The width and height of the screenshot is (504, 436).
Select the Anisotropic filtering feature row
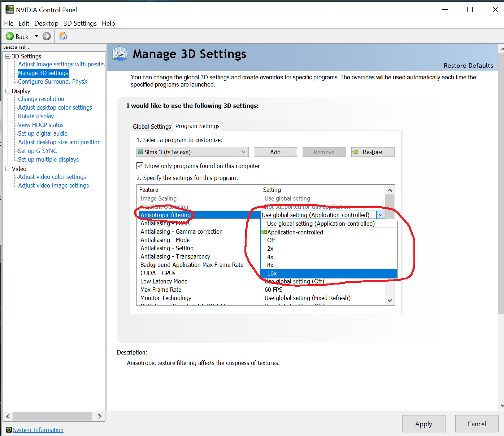click(x=199, y=215)
